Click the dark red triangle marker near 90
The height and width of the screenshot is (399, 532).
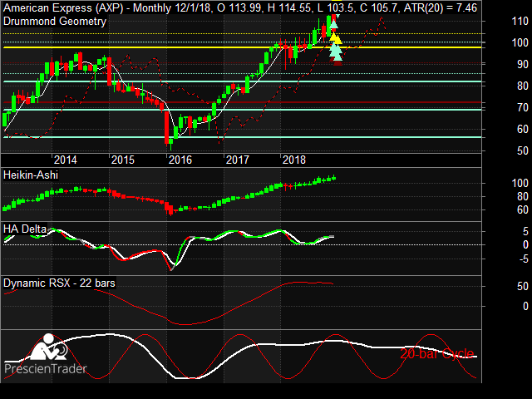point(337,63)
